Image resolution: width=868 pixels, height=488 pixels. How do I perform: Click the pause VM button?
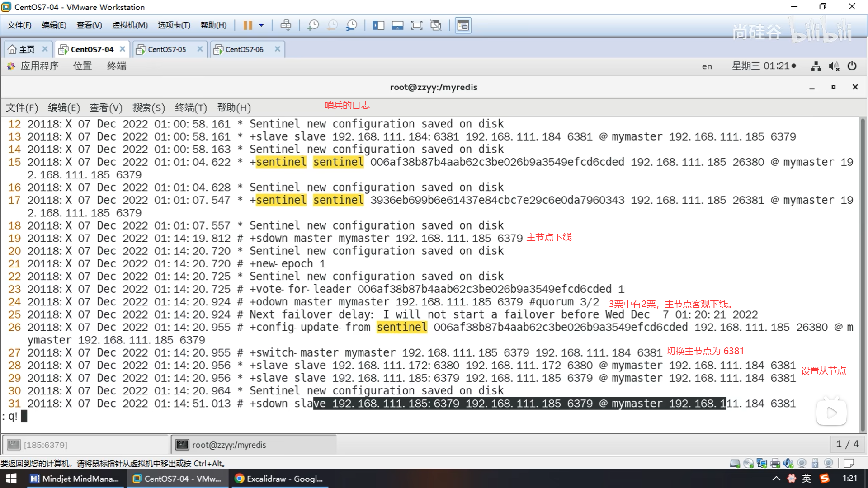pyautogui.click(x=247, y=25)
